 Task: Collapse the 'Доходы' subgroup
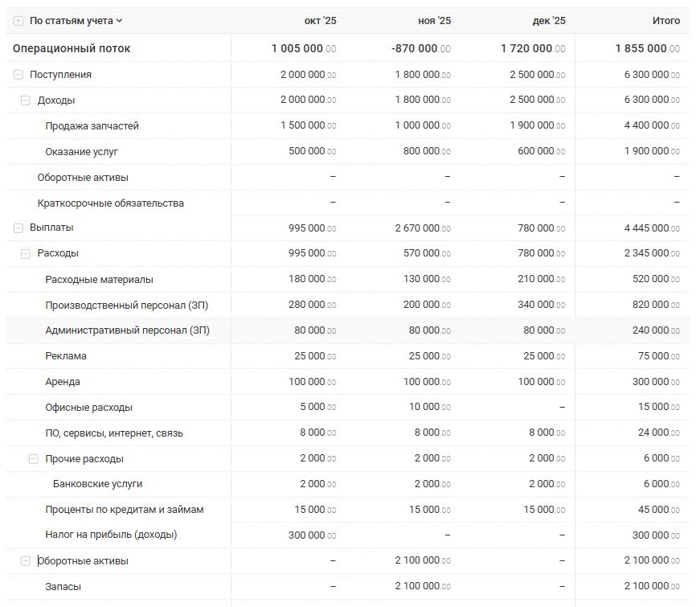coord(26,100)
